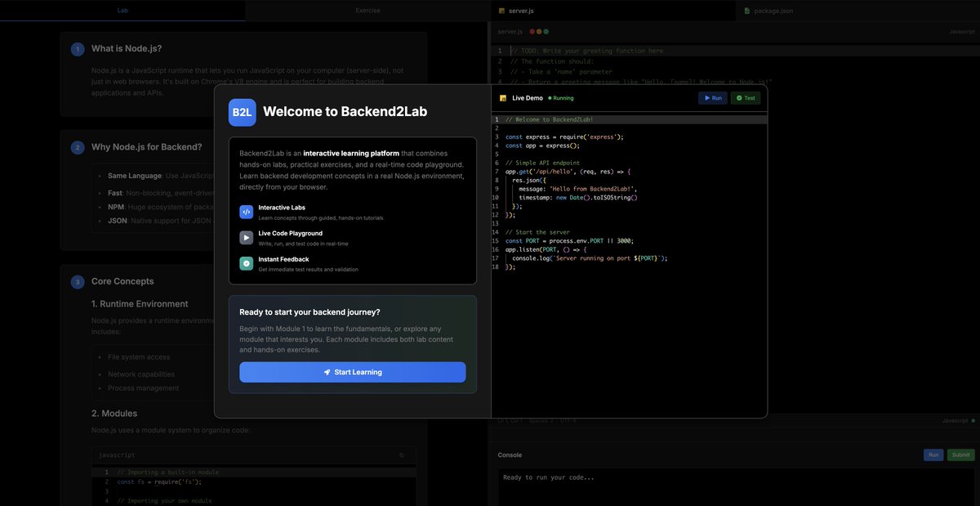Click step 2 number badge

(78, 148)
